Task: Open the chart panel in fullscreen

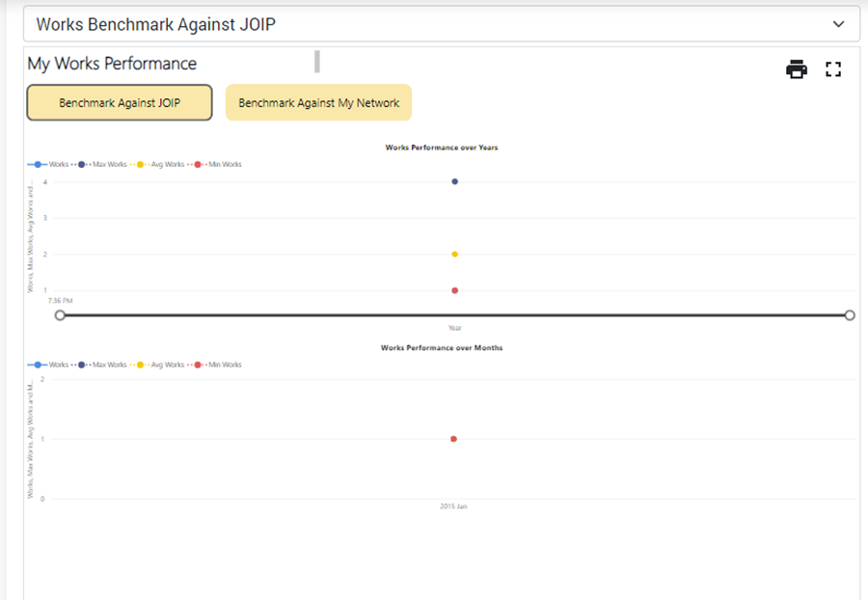Action: pyautogui.click(x=833, y=69)
